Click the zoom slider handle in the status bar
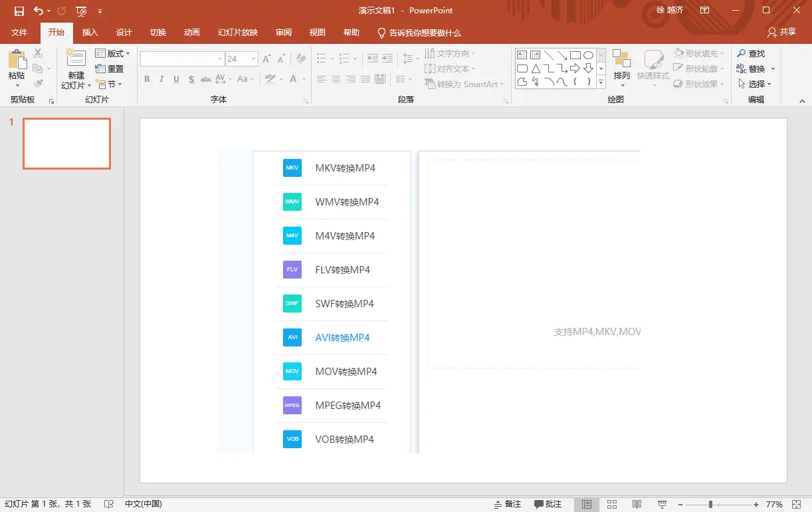The image size is (812, 512). (x=710, y=505)
